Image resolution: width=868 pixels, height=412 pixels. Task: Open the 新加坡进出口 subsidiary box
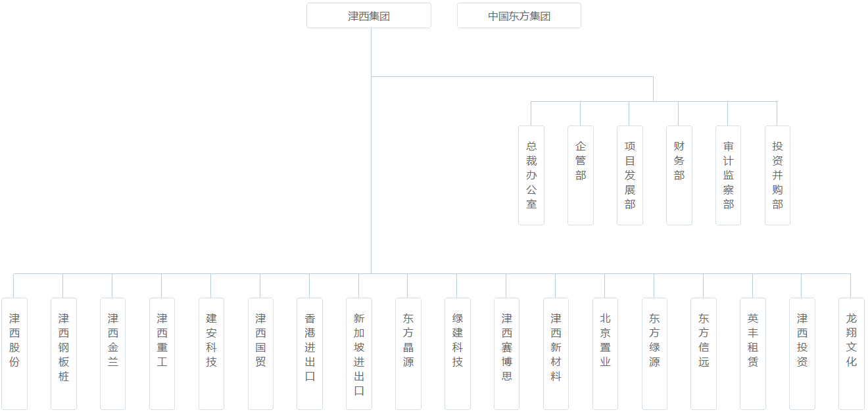359,354
